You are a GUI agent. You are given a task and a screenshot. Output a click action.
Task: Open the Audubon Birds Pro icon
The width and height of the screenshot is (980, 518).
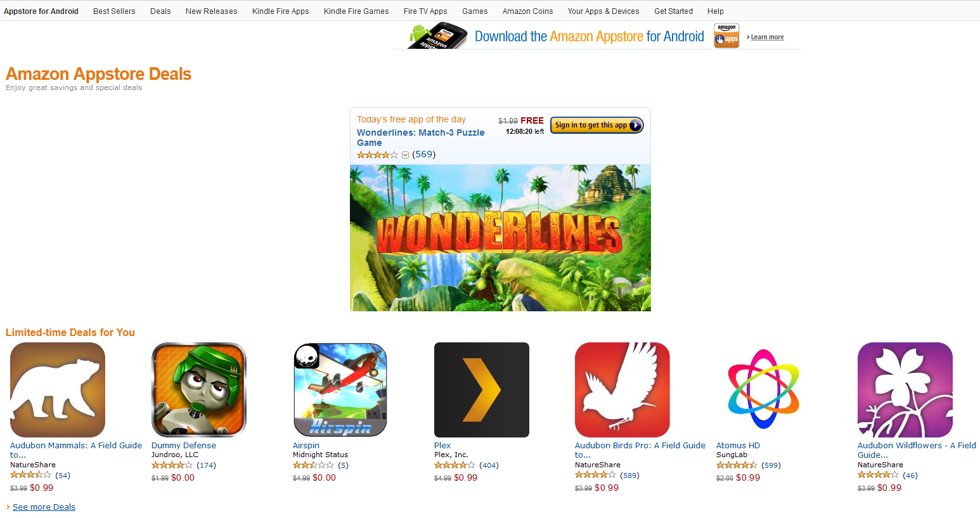(622, 390)
